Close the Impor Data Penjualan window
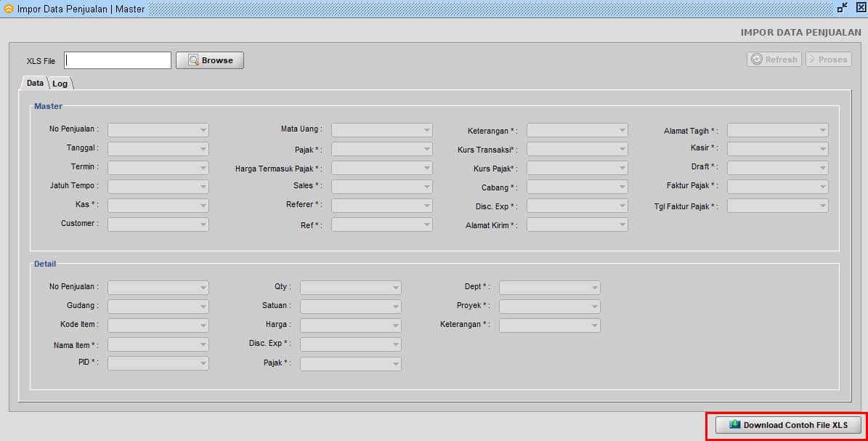 click(x=861, y=8)
